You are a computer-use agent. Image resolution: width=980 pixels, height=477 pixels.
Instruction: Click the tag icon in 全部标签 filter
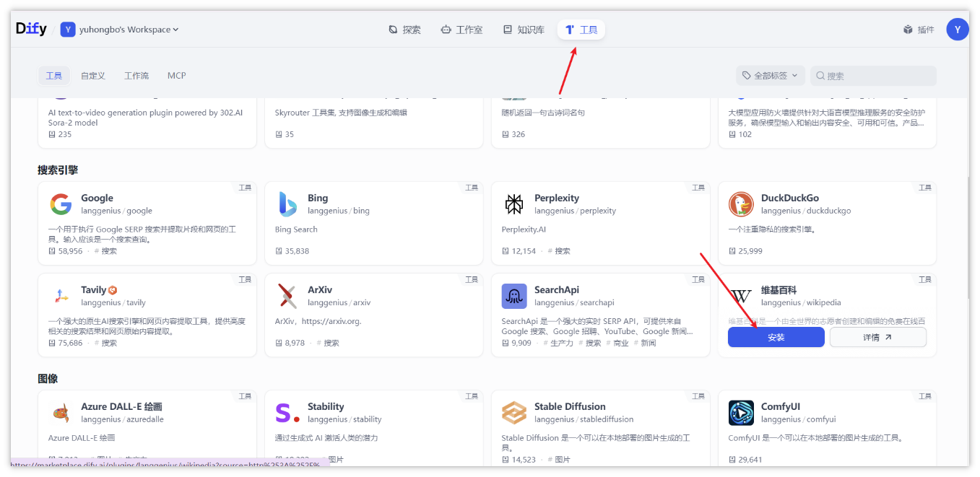point(747,76)
